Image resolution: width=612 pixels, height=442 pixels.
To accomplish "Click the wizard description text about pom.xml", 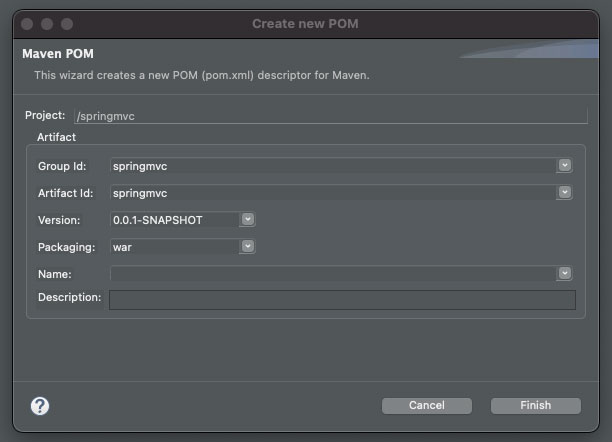I will coord(201,75).
